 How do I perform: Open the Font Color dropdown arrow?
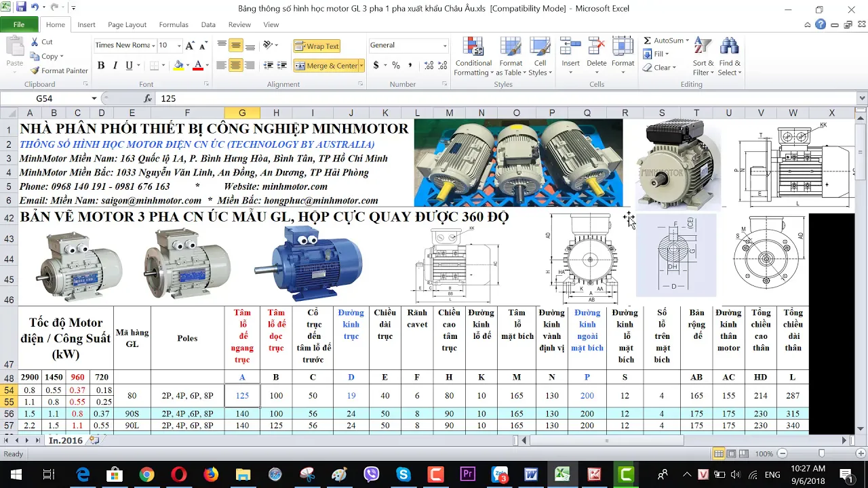click(x=206, y=66)
